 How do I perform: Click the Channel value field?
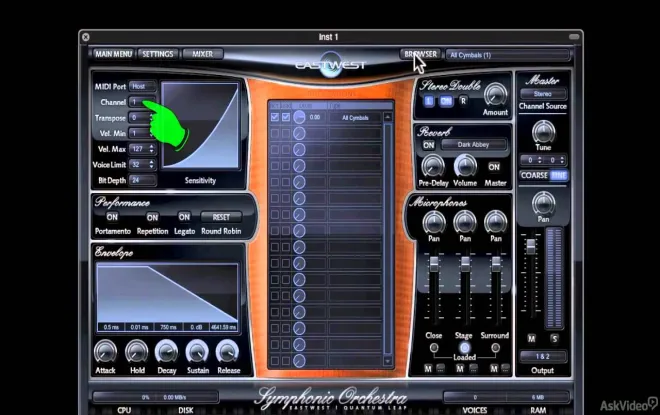[x=142, y=102]
